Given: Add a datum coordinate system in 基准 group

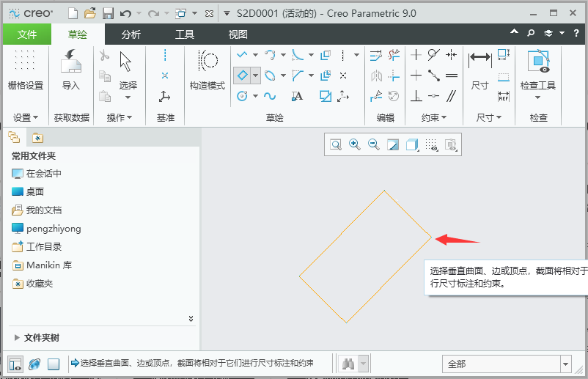Looking at the screenshot, I should click(164, 96).
